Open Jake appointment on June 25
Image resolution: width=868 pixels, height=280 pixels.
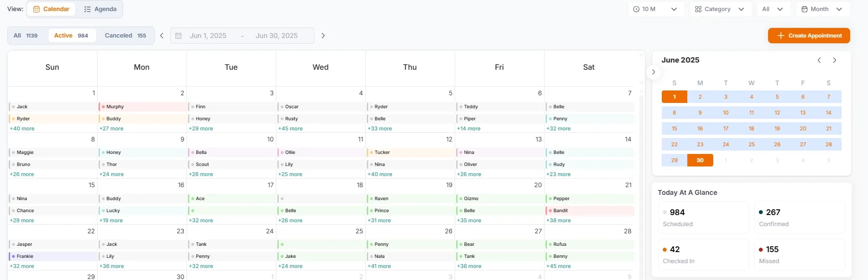(321, 256)
